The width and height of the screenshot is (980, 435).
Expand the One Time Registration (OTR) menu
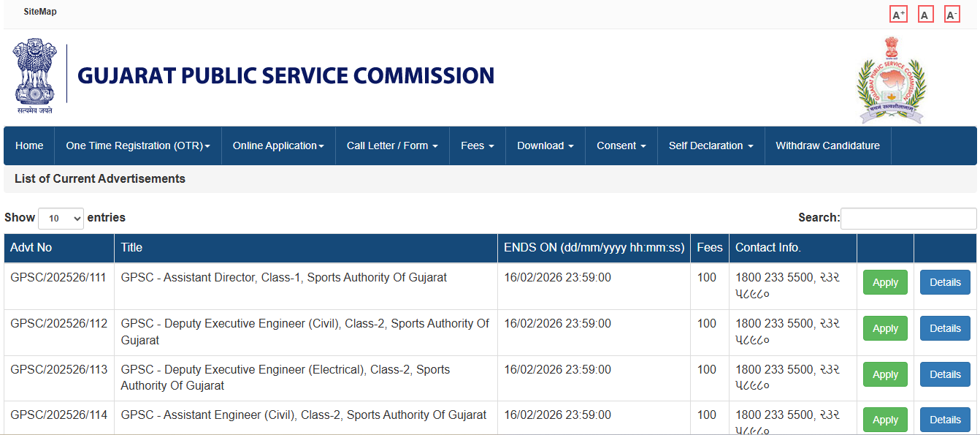137,145
